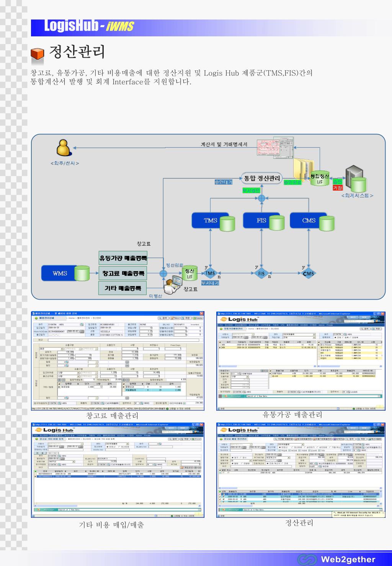Click the 통합 정산관리 process box
The image size is (392, 566).
click(262, 178)
